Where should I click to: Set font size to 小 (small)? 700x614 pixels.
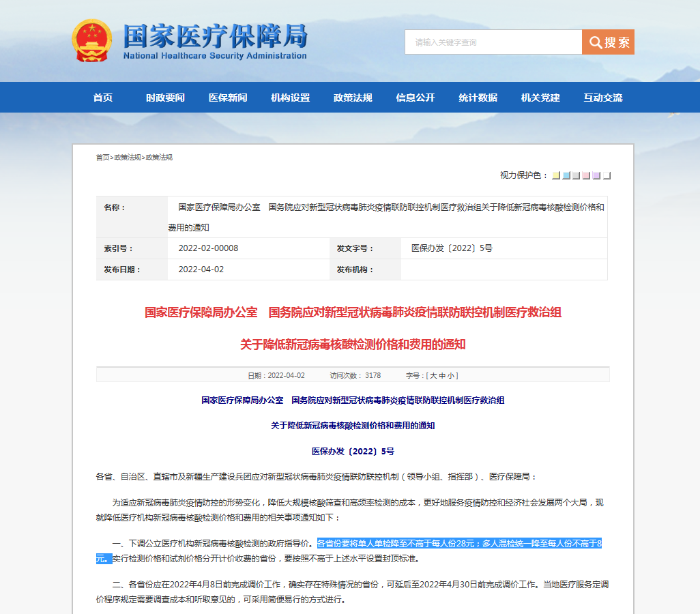click(x=452, y=376)
